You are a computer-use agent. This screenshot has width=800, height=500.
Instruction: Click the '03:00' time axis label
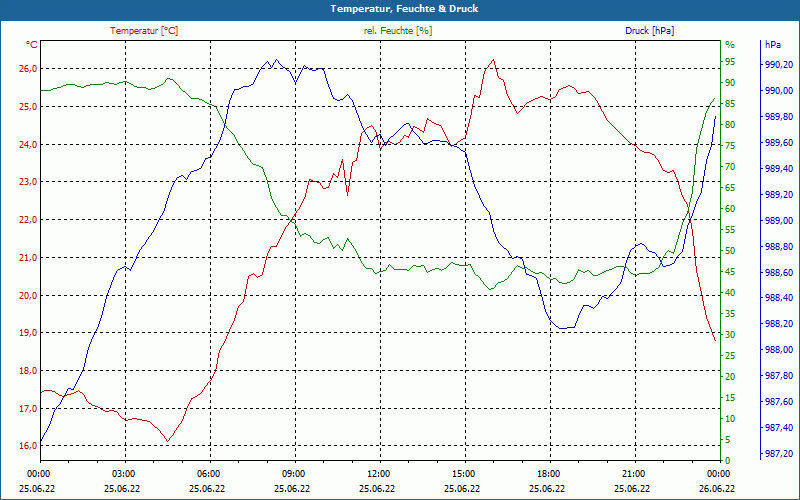122,473
